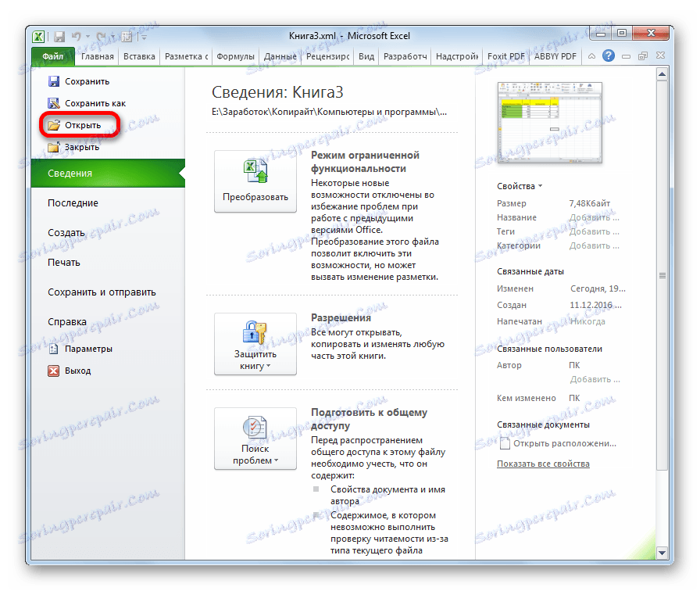Click the Redo arrow icon
This screenshot has width=700, height=591.
[102, 36]
